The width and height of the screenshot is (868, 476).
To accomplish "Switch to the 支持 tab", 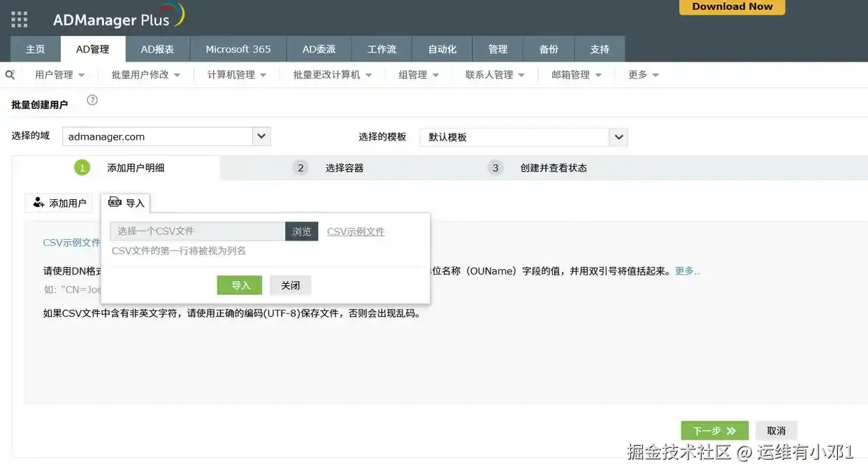I will pos(600,49).
